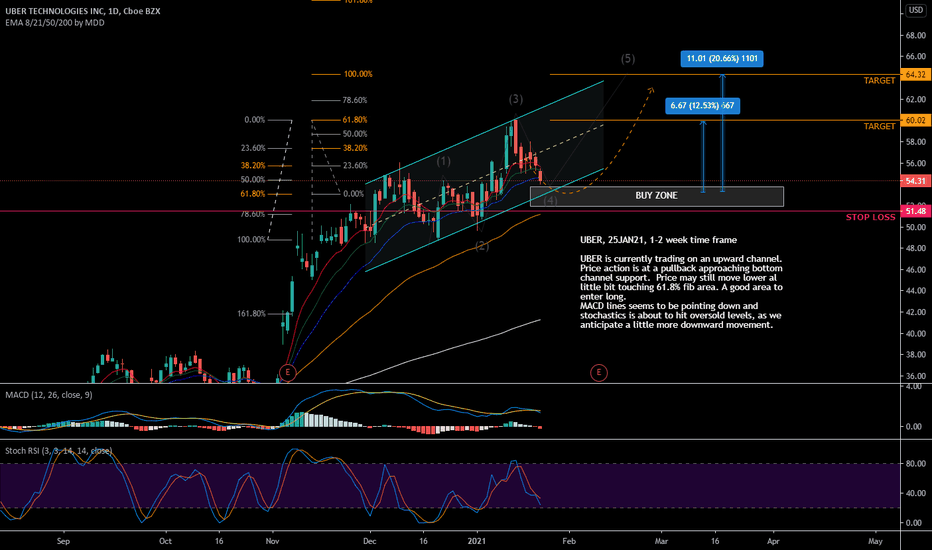The height and width of the screenshot is (550, 932).
Task: Select the TARGET label beside 64.32
Action: click(x=879, y=80)
